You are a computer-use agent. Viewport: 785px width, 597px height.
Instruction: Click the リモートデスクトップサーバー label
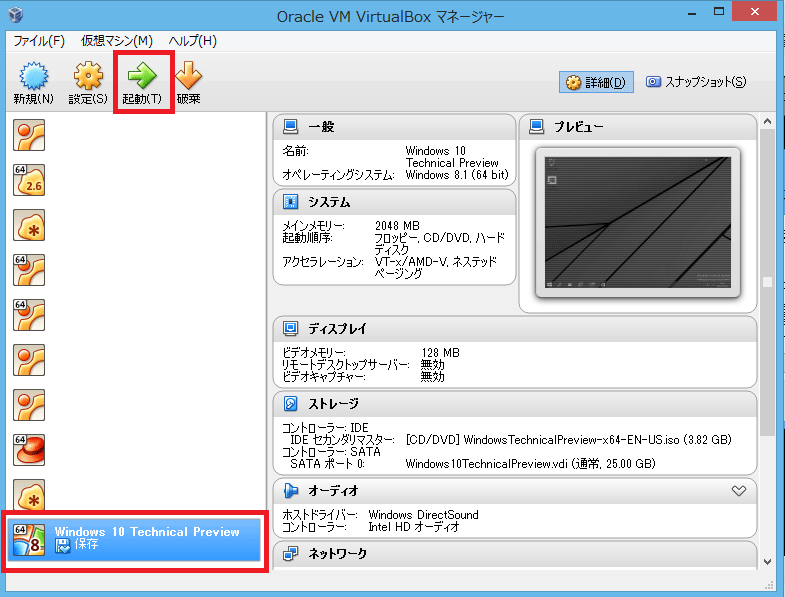coord(345,365)
